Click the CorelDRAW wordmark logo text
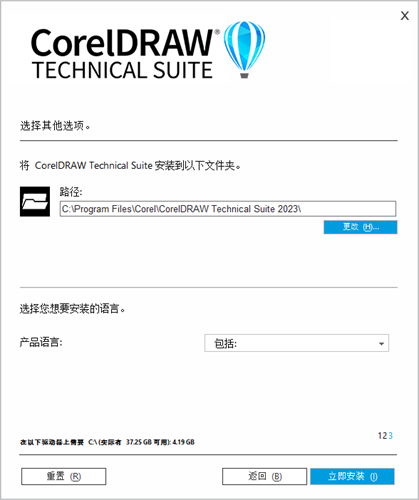Screen dimensions: 419x500 tap(122, 43)
